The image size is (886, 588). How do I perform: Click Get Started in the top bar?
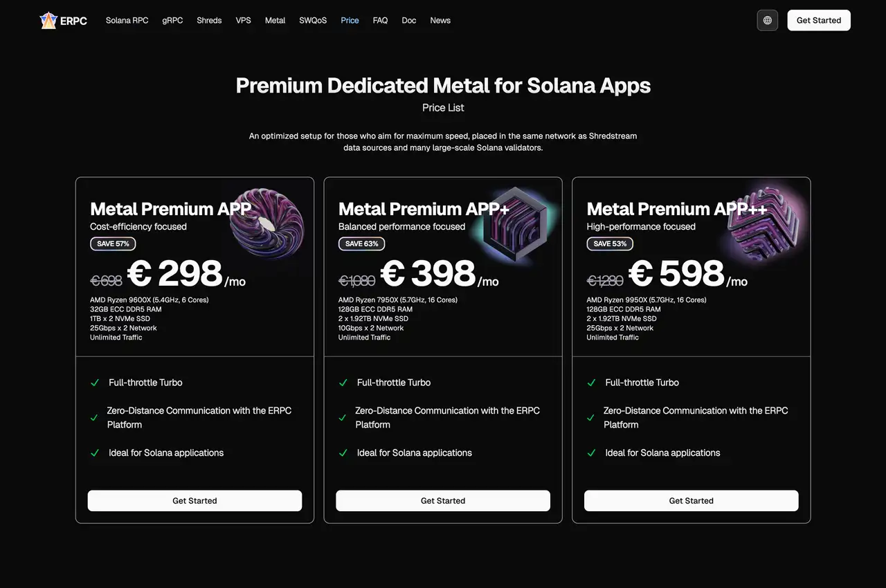click(819, 20)
